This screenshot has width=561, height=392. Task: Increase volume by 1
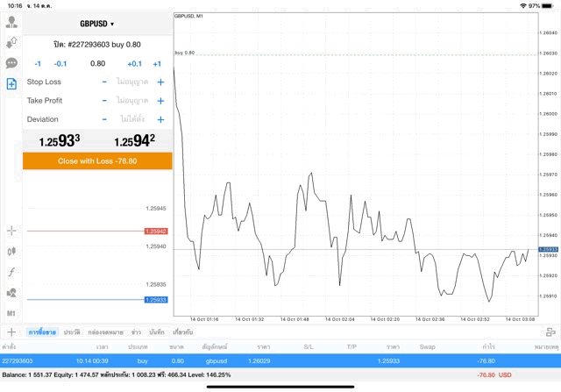point(157,64)
